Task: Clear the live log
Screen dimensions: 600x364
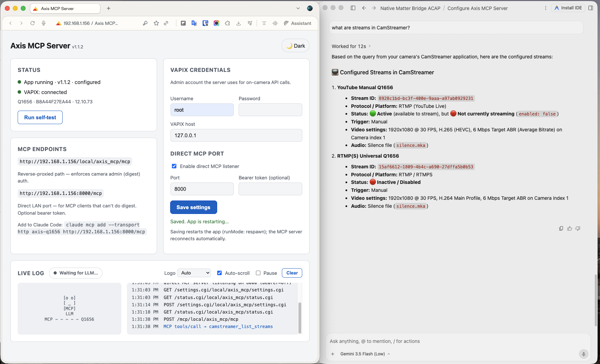Action: click(x=292, y=273)
